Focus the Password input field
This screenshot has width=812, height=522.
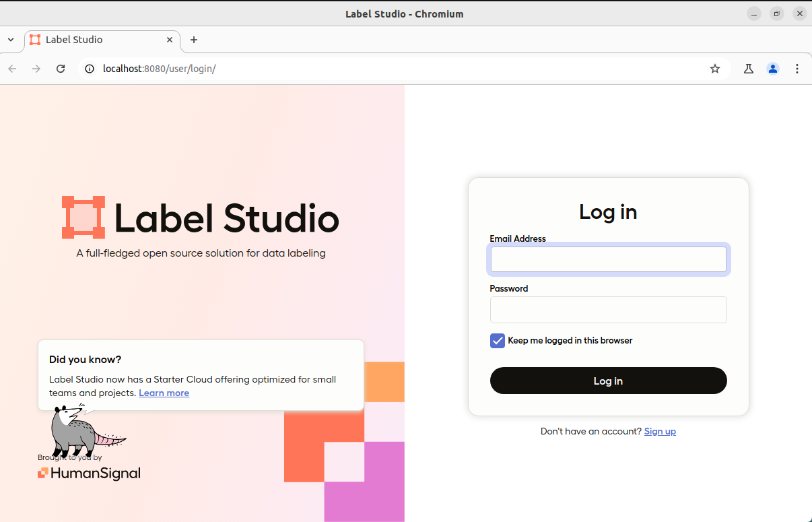pyautogui.click(x=609, y=310)
